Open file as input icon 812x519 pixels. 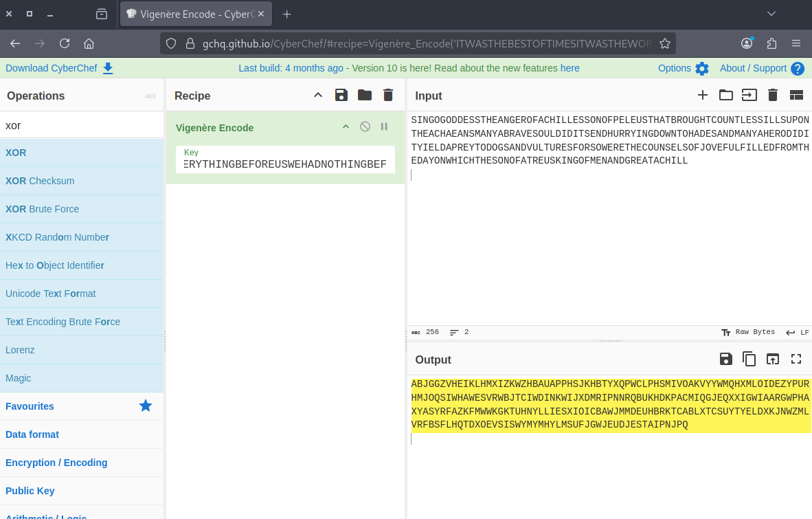(749, 95)
